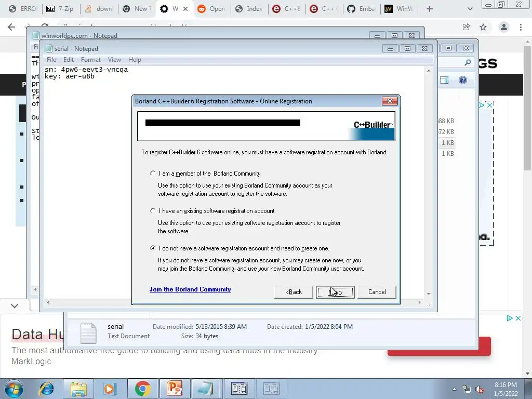Open the clock showing 8:16 PM
532x399 pixels.
point(506,389)
